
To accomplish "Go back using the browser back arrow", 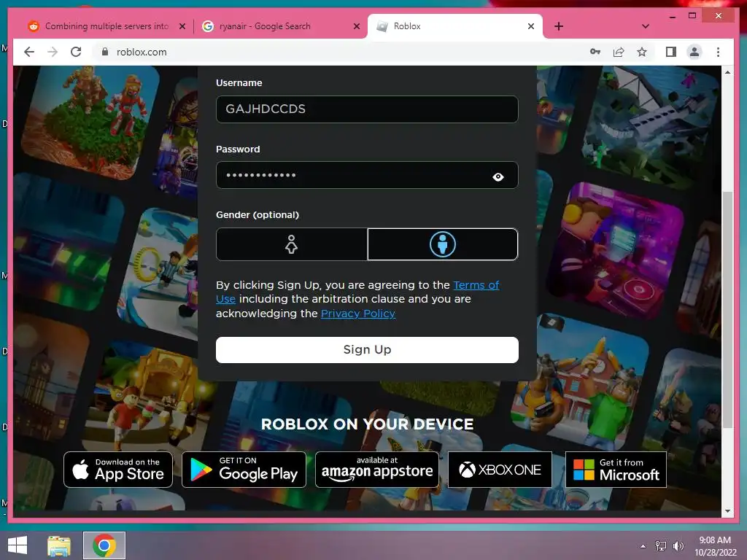I will point(29,52).
